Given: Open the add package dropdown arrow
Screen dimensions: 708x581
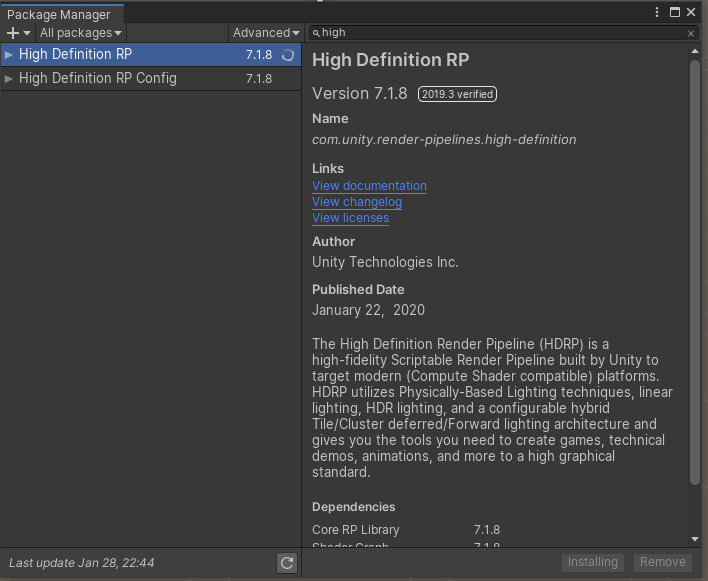Looking at the screenshot, I should click(27, 33).
